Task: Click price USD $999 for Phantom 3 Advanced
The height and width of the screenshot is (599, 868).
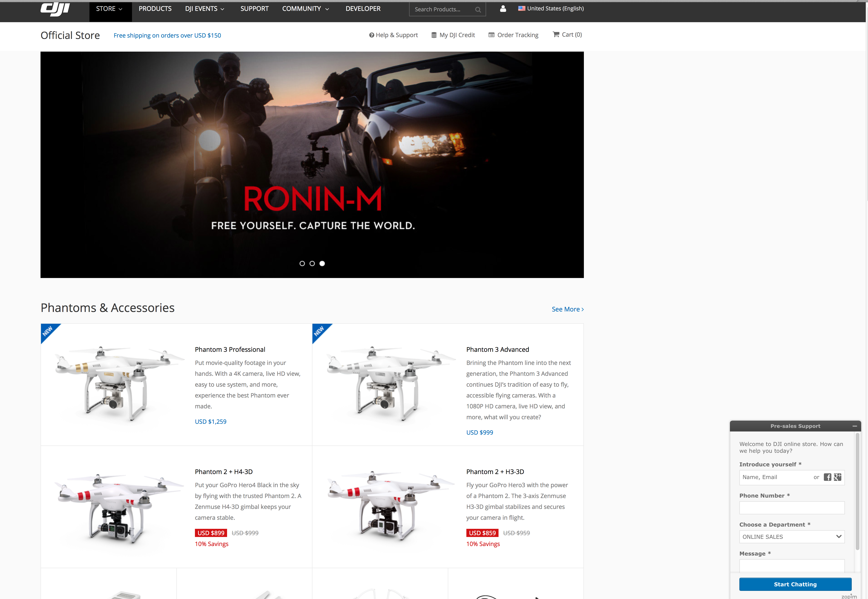Action: tap(480, 432)
